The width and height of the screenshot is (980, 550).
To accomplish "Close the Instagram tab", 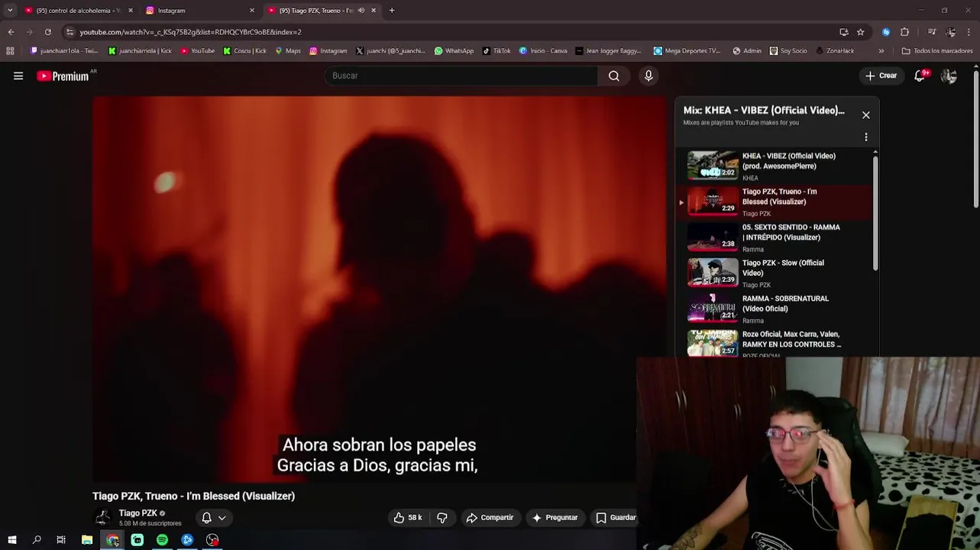I will (x=252, y=11).
